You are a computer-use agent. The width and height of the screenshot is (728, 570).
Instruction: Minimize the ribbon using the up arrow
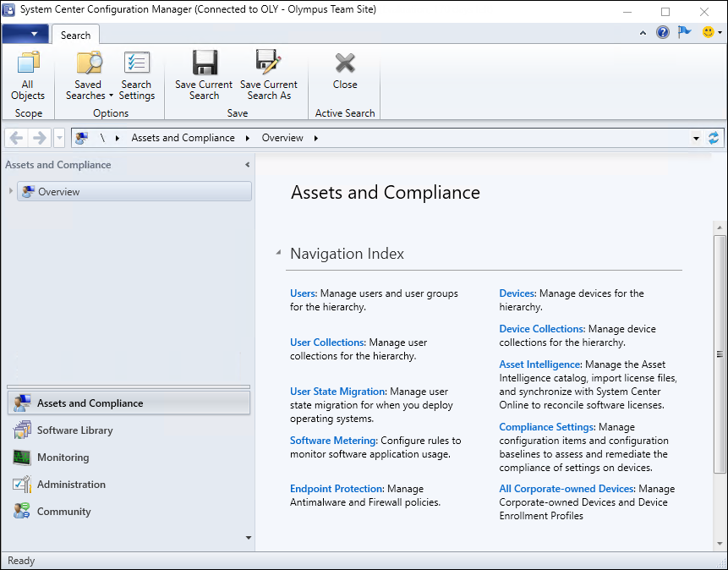pyautogui.click(x=643, y=33)
